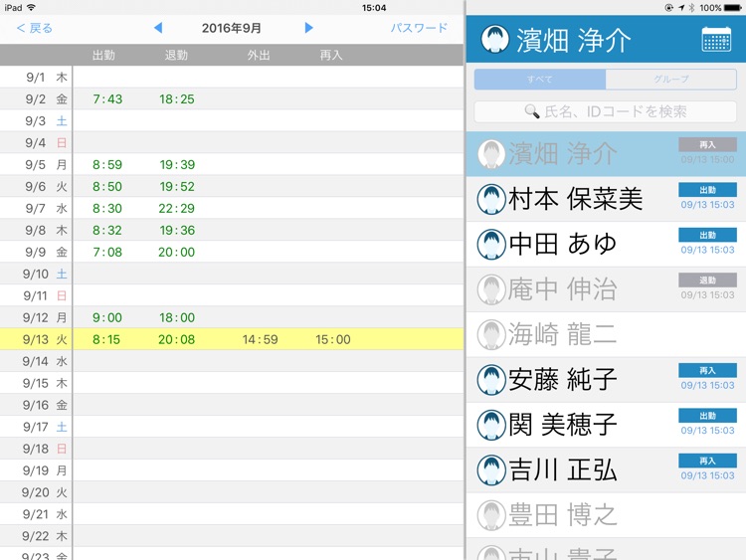The height and width of the screenshot is (560, 746).
Task: Click avatar icon of 豊田 博之
Action: [491, 515]
